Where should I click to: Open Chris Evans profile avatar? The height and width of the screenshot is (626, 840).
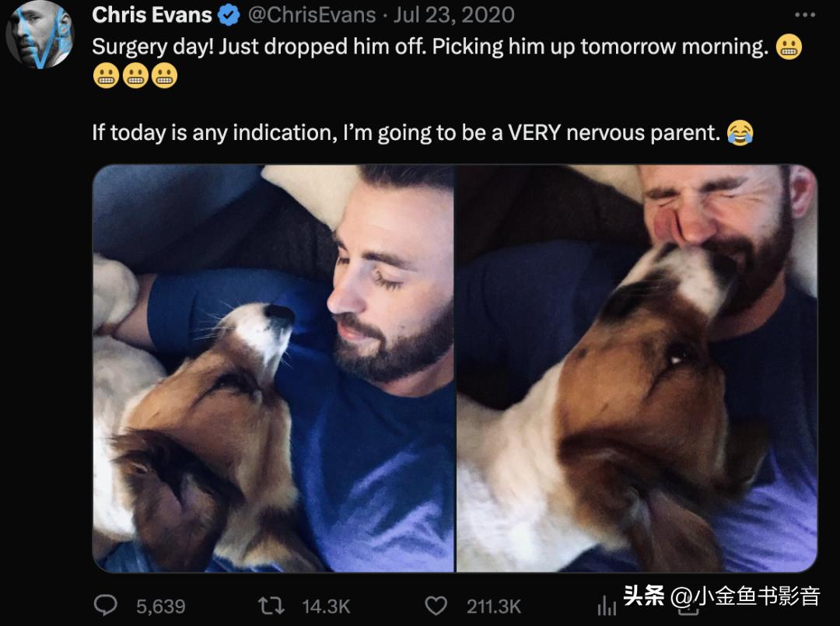pyautogui.click(x=40, y=34)
